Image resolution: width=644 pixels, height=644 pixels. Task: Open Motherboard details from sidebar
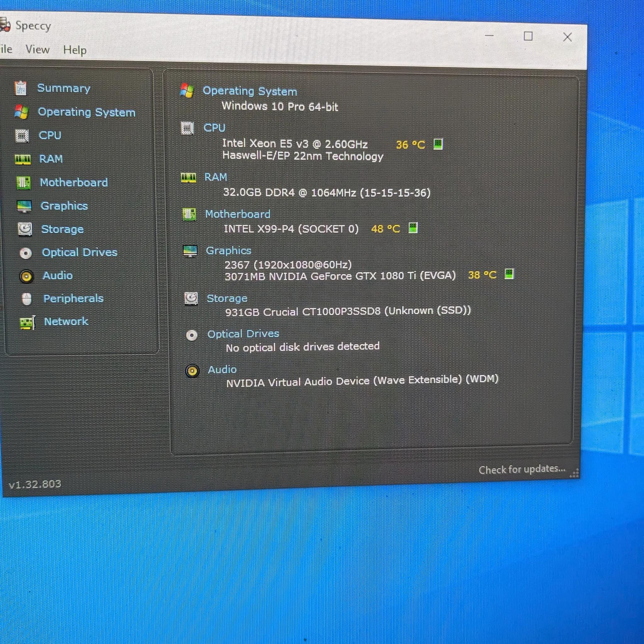click(x=74, y=182)
